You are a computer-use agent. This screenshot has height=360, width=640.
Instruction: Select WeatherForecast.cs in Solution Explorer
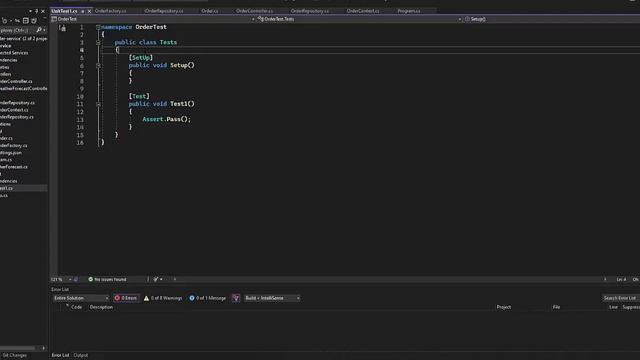pos(14,167)
